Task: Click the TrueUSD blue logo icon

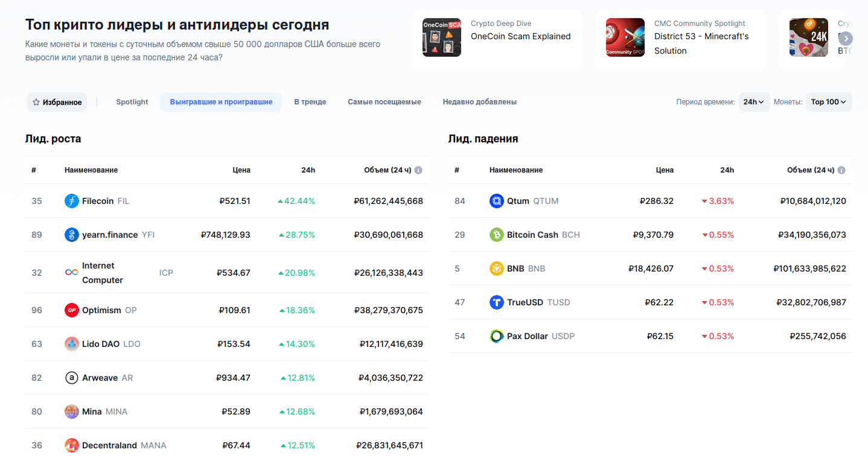Action: tap(496, 302)
